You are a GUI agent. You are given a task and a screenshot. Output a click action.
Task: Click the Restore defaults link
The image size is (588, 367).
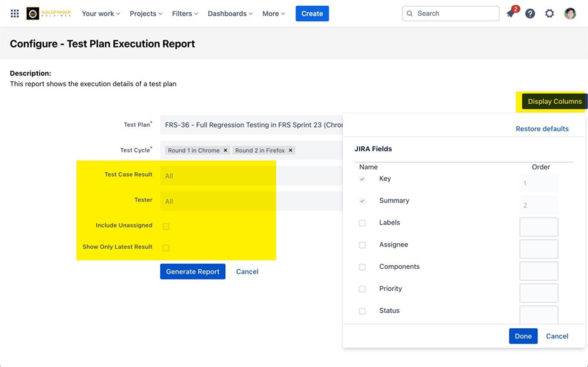542,129
